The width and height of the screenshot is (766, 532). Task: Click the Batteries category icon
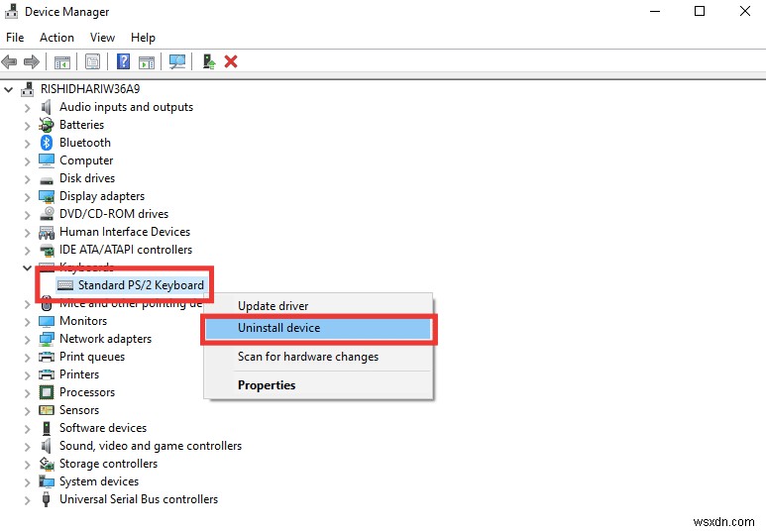click(x=47, y=125)
